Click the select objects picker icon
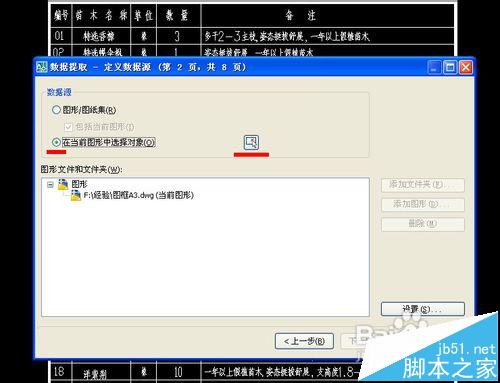Viewport: 500px width, 383px height. pyautogui.click(x=251, y=143)
